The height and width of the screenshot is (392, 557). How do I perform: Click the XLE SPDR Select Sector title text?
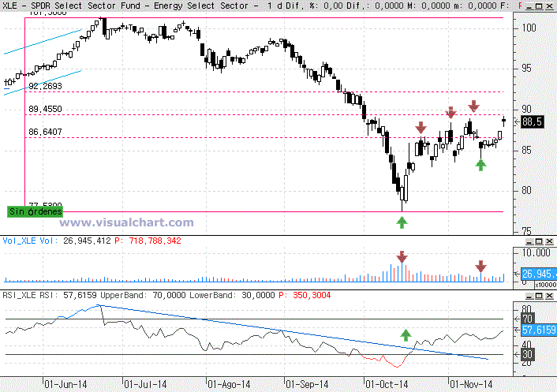(129, 6)
